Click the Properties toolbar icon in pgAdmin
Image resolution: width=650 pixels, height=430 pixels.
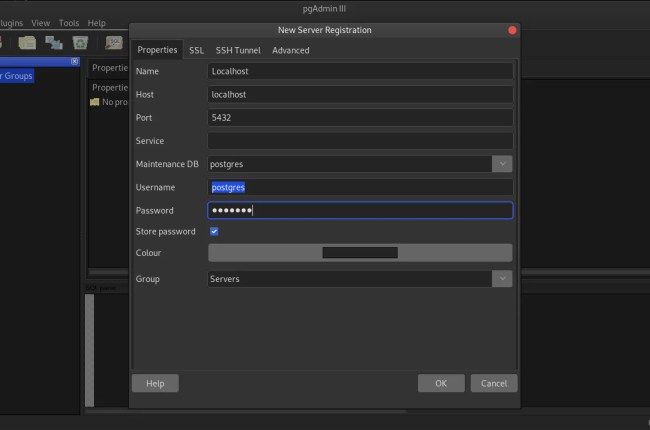(x=27, y=43)
